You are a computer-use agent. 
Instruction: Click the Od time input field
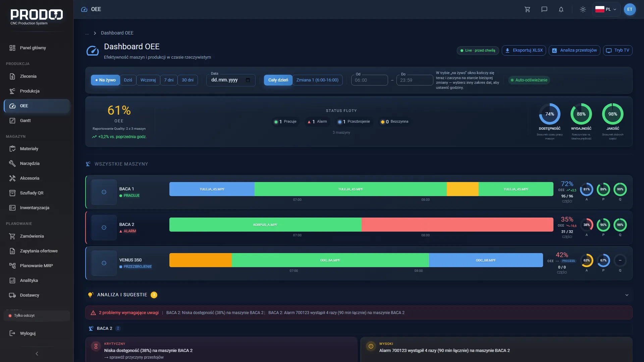coord(369,80)
